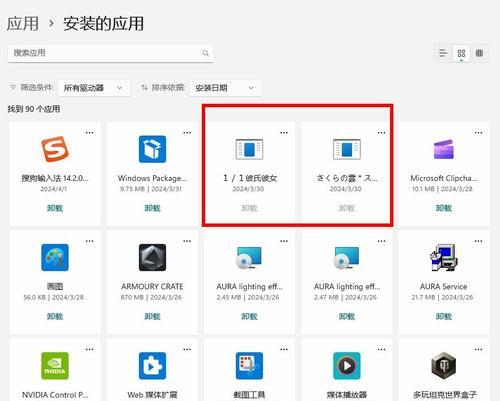Click the Sogou Input app icon
This screenshot has height=401, width=500.
pyautogui.click(x=55, y=149)
